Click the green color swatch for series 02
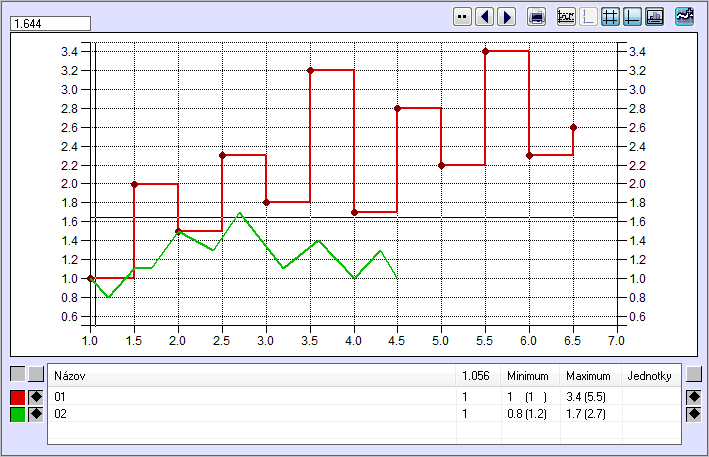709x457 pixels. coord(17,413)
